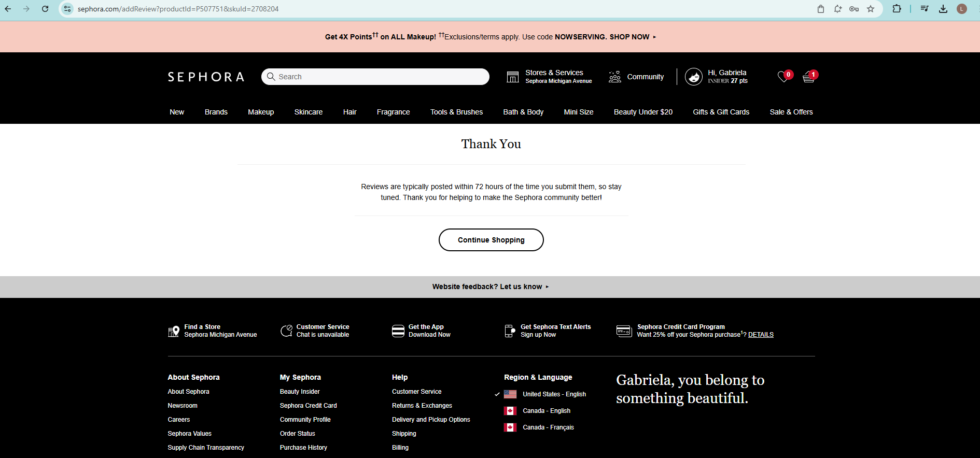Expand the SHOP NOW promo banner arrow
Screen dimensions: 980x458
tap(654, 37)
